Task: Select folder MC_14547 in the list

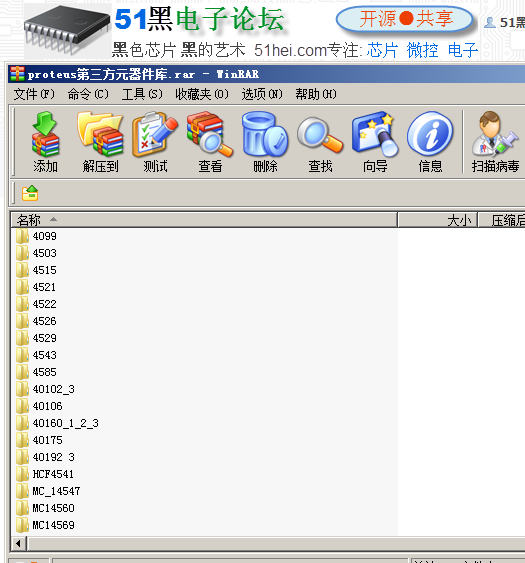Action: pyautogui.click(x=48, y=491)
